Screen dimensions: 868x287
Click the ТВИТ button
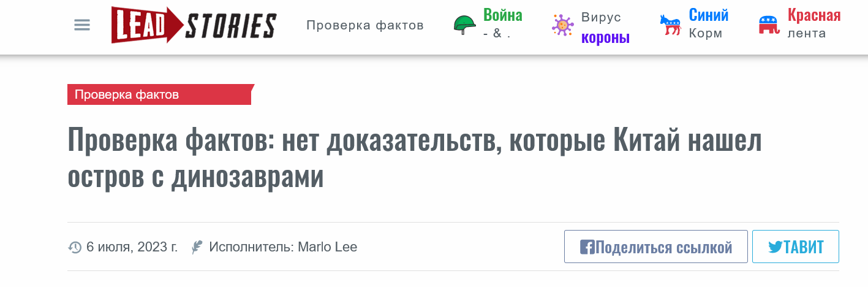coord(796,247)
